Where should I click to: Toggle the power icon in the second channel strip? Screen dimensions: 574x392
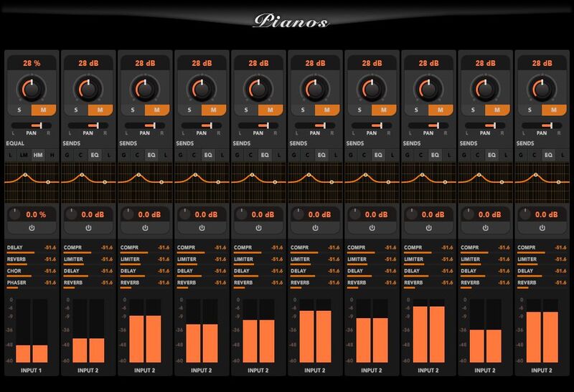pos(88,228)
